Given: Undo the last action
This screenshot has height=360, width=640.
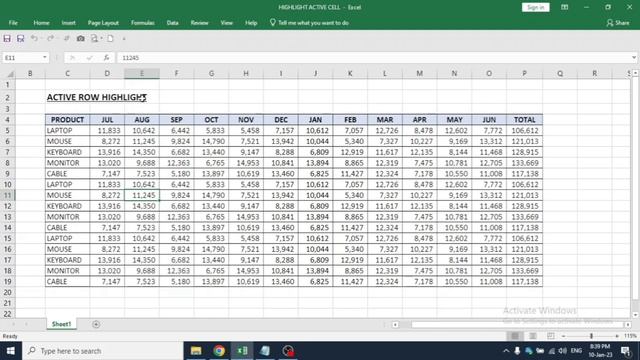Looking at the screenshot, I should click(34, 39).
